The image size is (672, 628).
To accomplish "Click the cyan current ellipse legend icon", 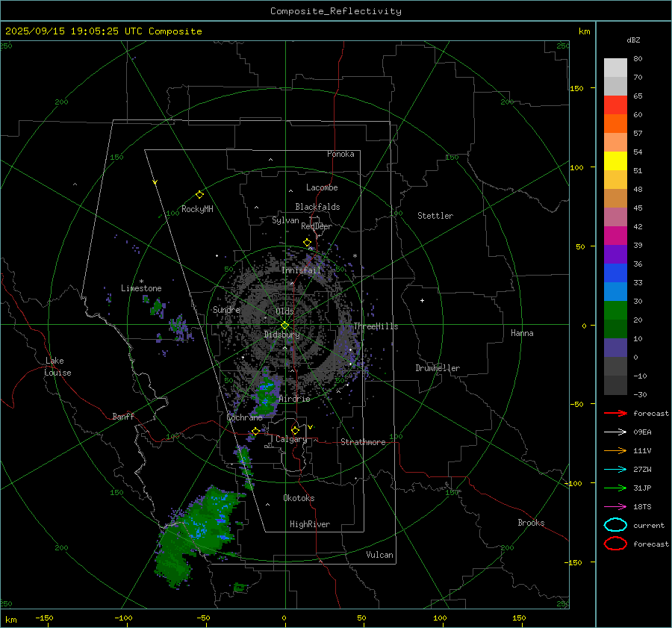I will 615,525.
